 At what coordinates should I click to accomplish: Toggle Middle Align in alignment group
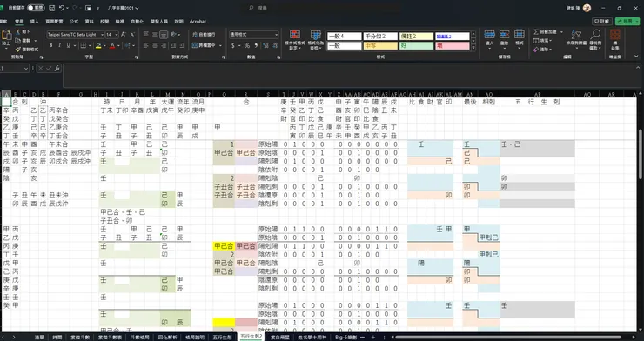click(x=155, y=35)
